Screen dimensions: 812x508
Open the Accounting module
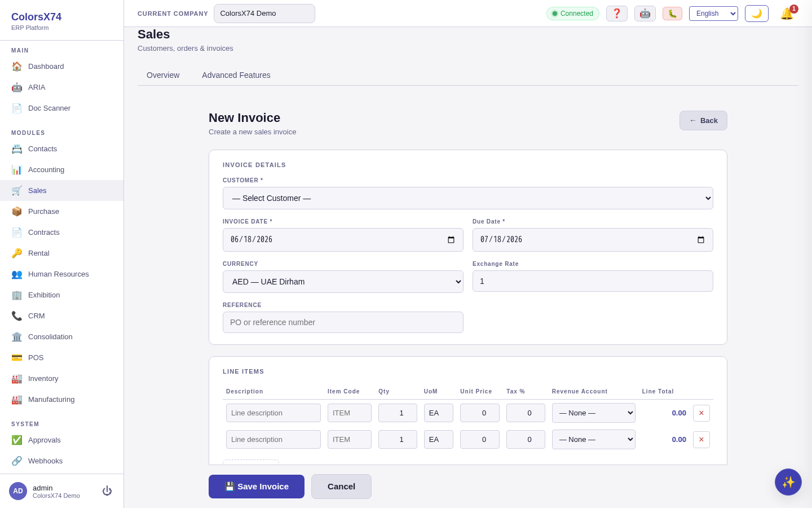pyautogui.click(x=61, y=169)
